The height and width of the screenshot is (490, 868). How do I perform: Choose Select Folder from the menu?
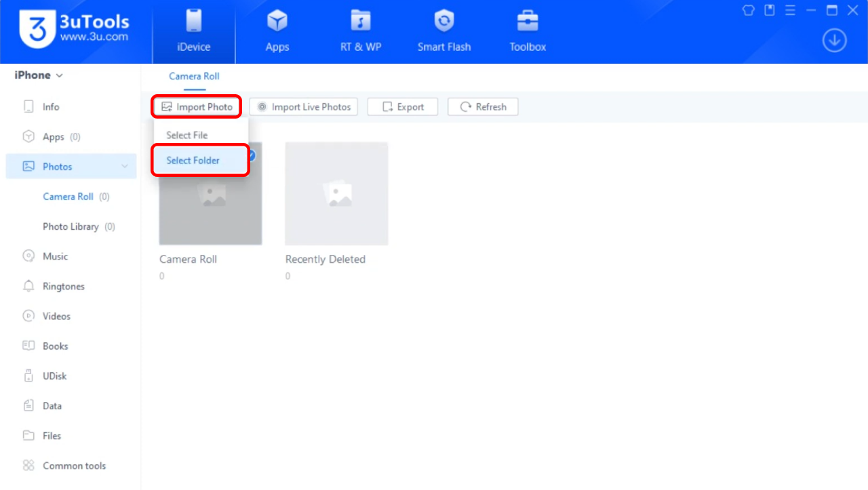coord(193,161)
